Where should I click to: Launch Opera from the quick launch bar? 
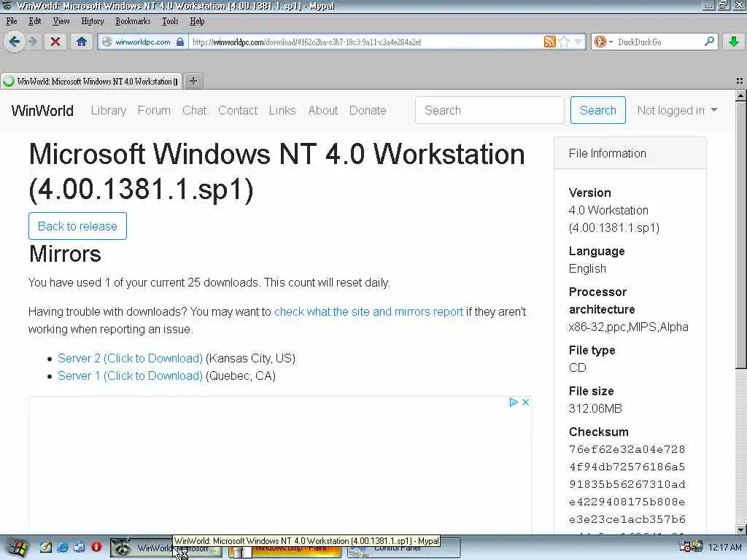tap(96, 547)
